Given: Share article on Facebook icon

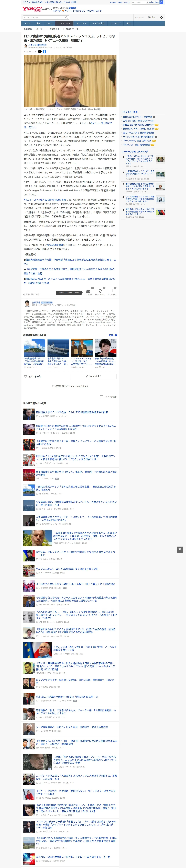Looking at the screenshot, I should [45, 52].
